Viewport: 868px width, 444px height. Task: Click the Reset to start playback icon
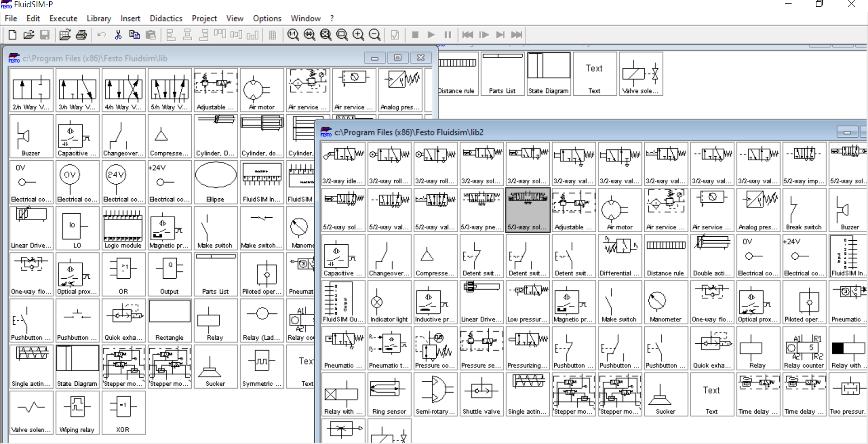coord(468,35)
